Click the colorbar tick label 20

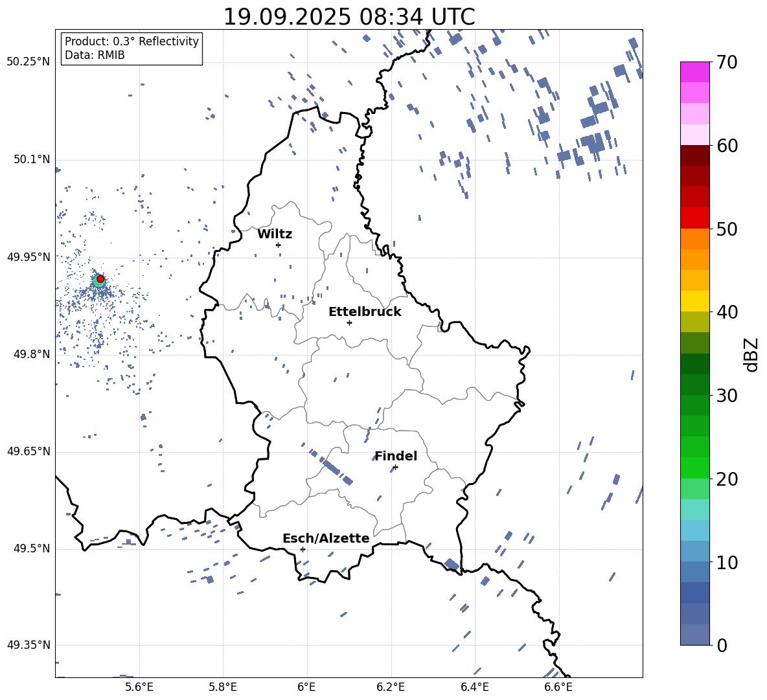727,479
